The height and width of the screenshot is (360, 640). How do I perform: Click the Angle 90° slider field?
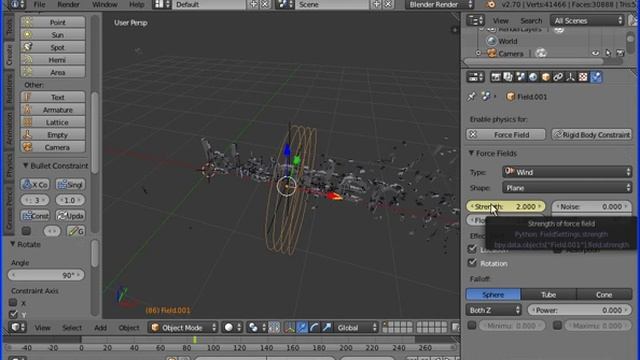pos(46,275)
